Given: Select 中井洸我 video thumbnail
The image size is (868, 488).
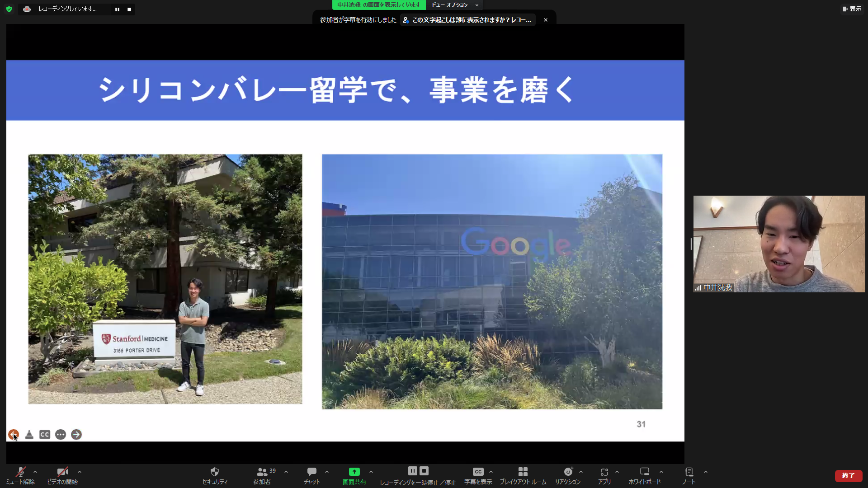Looking at the screenshot, I should (779, 244).
